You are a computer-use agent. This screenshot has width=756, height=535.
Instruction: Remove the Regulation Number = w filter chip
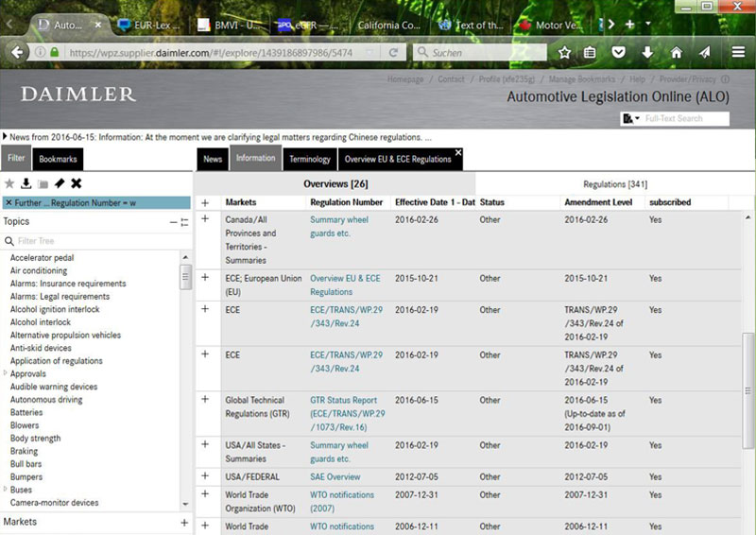[x=9, y=202]
